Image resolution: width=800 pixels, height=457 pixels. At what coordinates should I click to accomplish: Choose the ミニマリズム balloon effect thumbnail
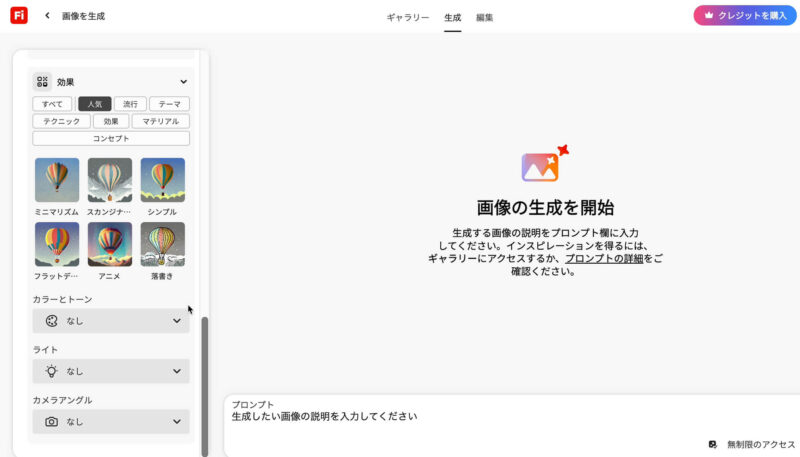click(x=57, y=180)
